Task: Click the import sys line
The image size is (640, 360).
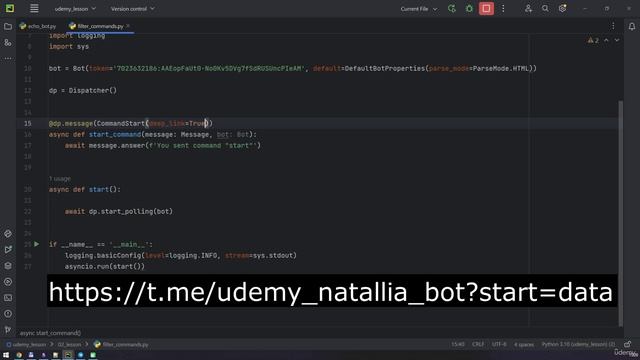Action: click(69, 47)
